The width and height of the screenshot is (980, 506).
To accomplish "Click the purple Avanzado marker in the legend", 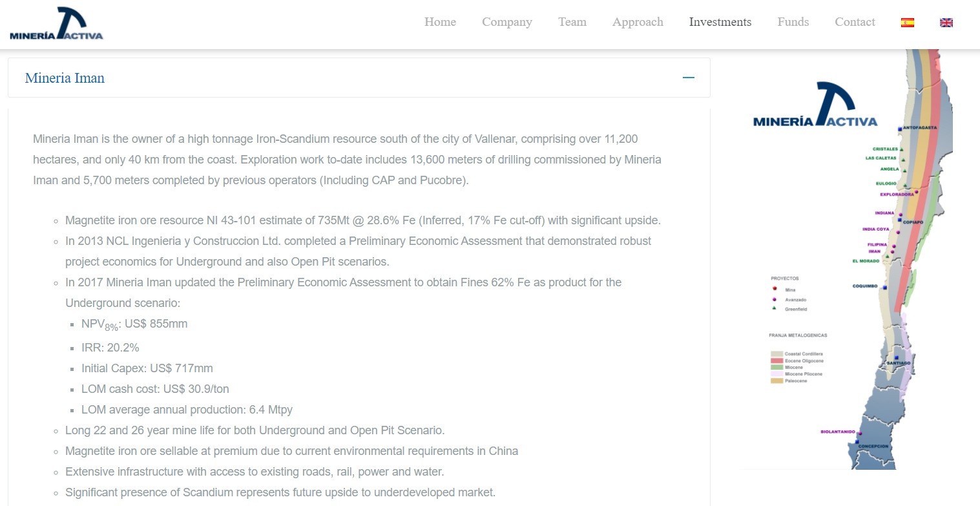I will click(x=774, y=299).
